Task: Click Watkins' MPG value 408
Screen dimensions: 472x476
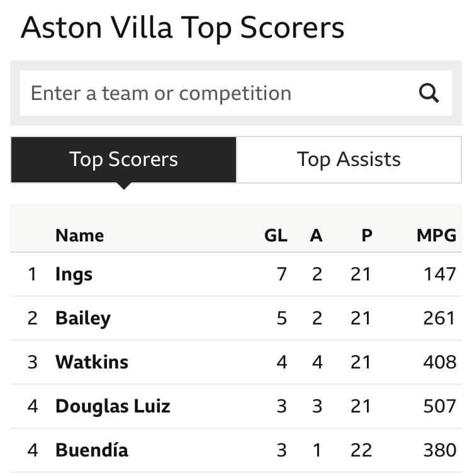Action: (439, 362)
